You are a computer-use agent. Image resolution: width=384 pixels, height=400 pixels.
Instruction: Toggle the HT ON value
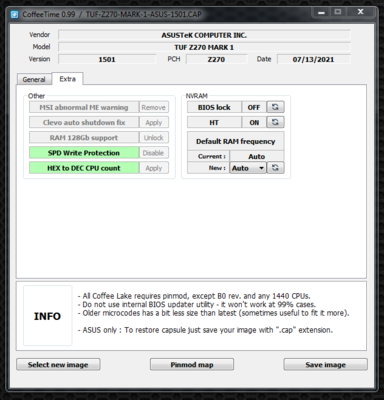click(x=254, y=122)
